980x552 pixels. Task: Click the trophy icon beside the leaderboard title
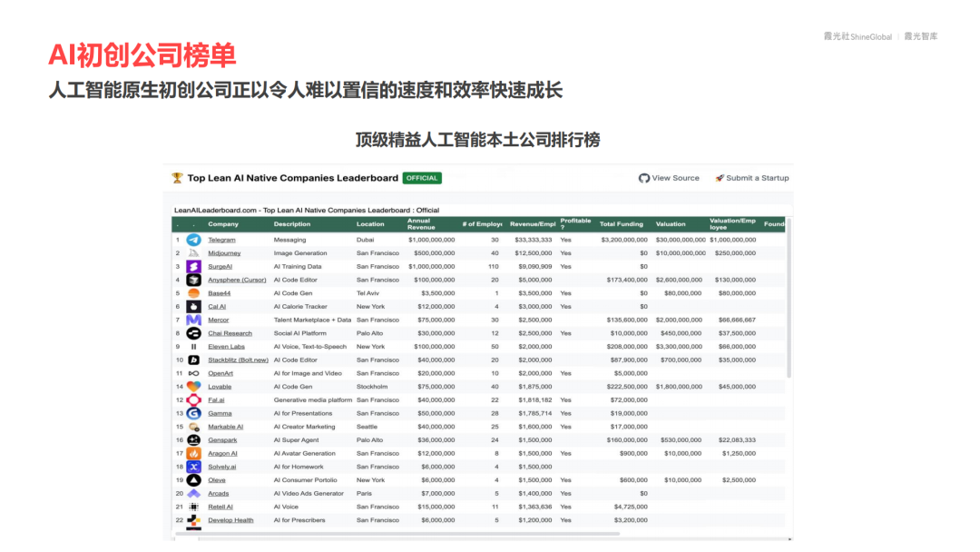[x=177, y=178]
